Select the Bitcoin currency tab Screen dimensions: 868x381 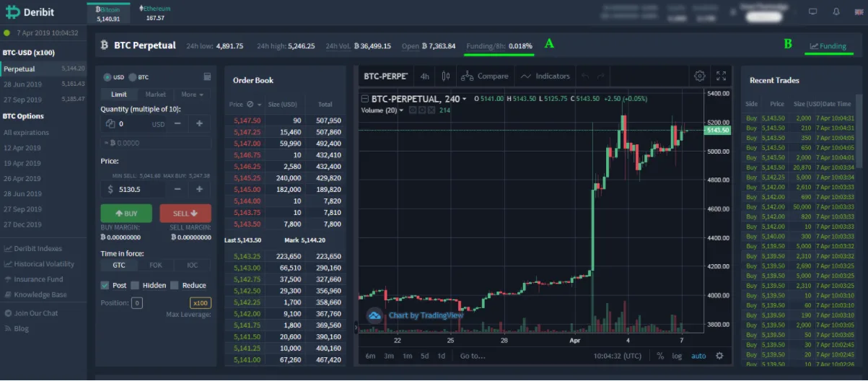(x=109, y=12)
